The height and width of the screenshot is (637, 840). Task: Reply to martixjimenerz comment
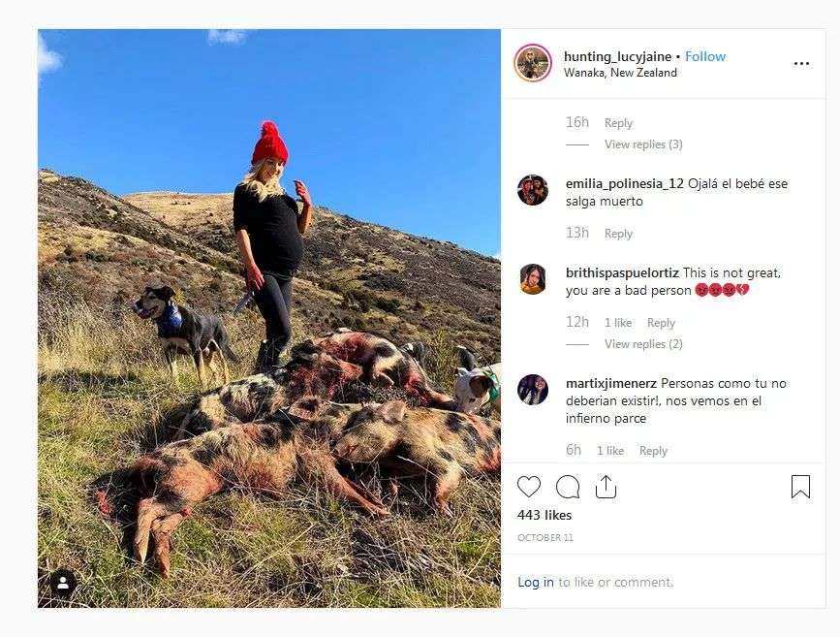(653, 451)
